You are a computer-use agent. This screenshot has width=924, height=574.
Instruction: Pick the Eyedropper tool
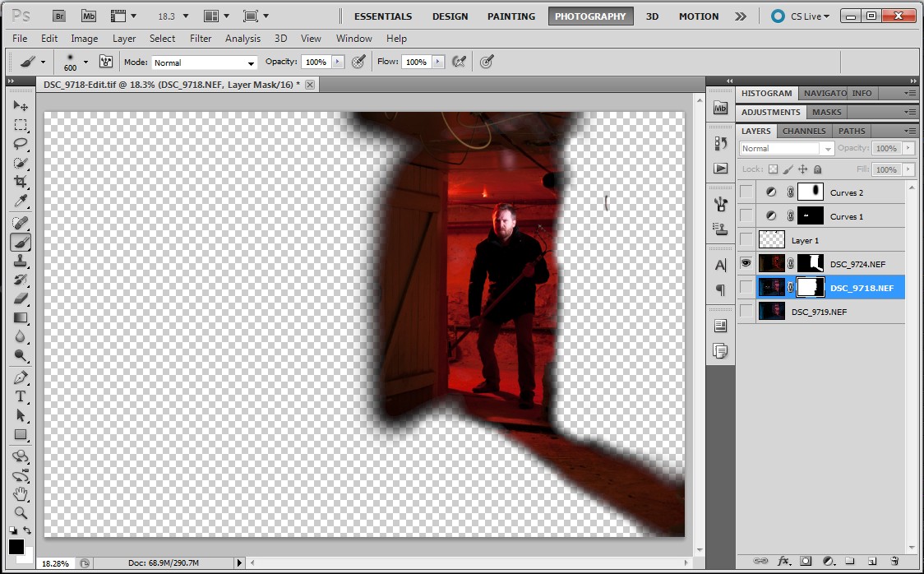(x=21, y=201)
